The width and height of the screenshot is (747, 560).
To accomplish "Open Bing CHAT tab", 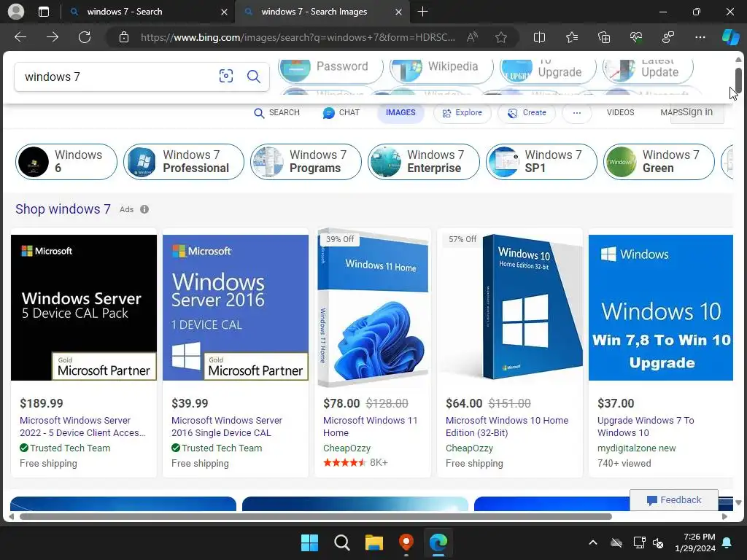I will [x=341, y=113].
